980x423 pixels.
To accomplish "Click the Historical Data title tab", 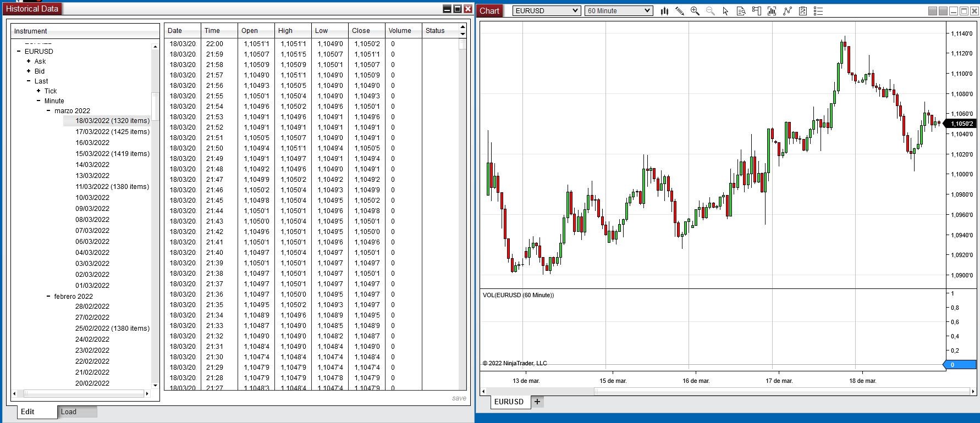I will coord(32,9).
